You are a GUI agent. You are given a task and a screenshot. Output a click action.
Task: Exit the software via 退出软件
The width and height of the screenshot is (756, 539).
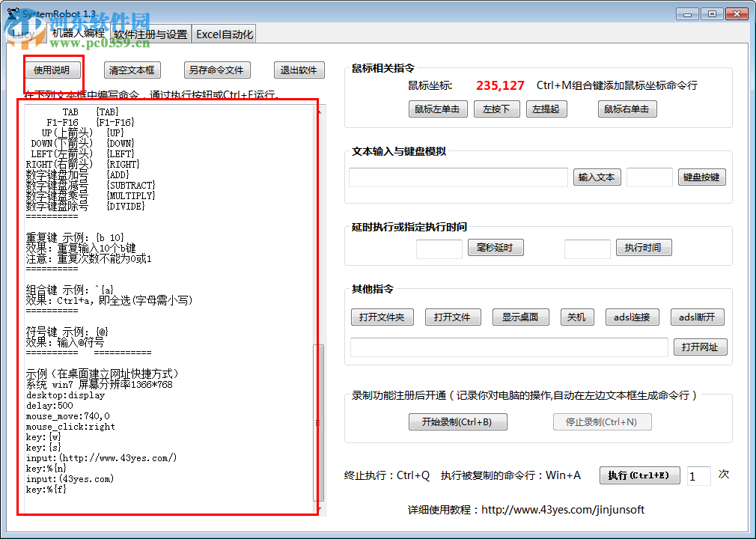pyautogui.click(x=299, y=69)
